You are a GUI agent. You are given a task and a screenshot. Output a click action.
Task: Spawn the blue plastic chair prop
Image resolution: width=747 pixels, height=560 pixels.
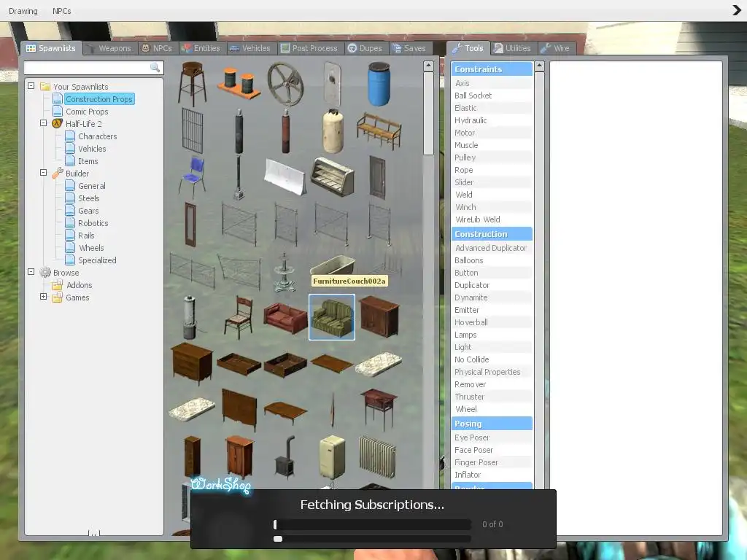click(x=193, y=177)
